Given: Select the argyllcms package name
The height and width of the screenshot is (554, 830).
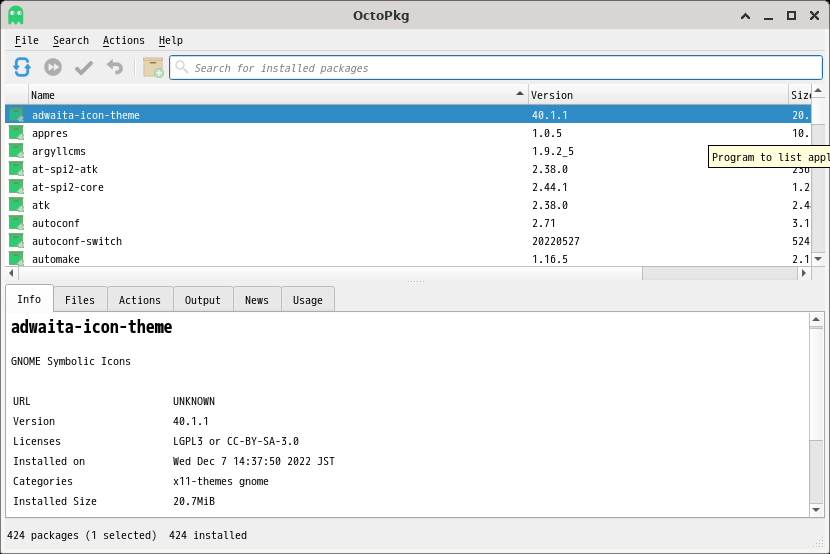Looking at the screenshot, I should tap(59, 151).
